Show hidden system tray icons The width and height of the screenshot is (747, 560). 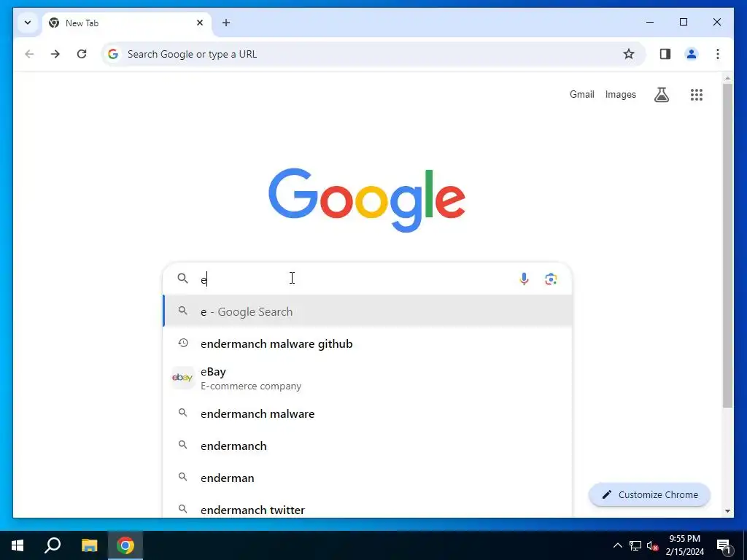click(x=617, y=545)
